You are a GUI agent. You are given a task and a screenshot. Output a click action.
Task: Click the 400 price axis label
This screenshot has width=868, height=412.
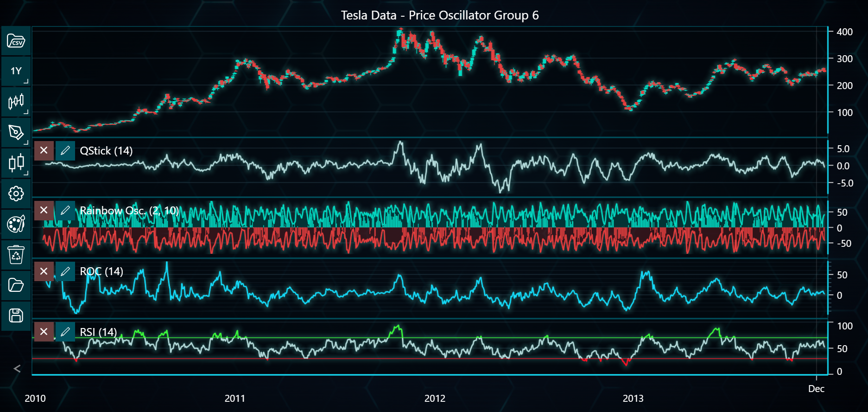pyautogui.click(x=845, y=32)
